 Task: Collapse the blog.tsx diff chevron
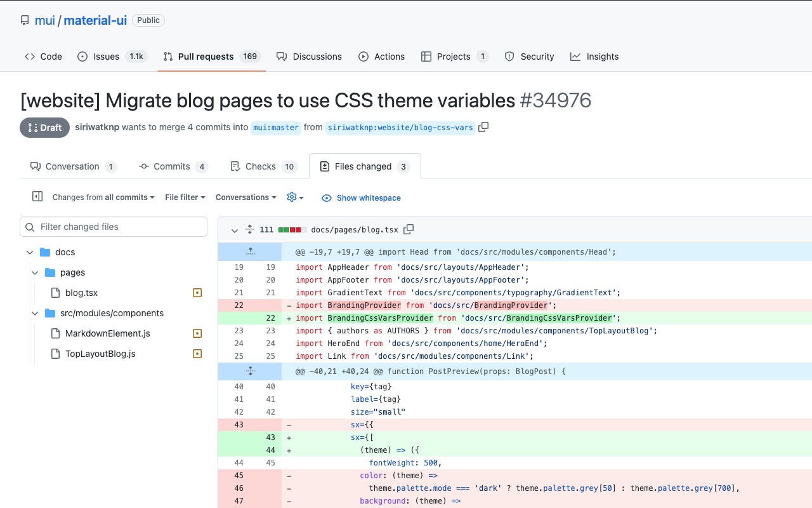234,230
